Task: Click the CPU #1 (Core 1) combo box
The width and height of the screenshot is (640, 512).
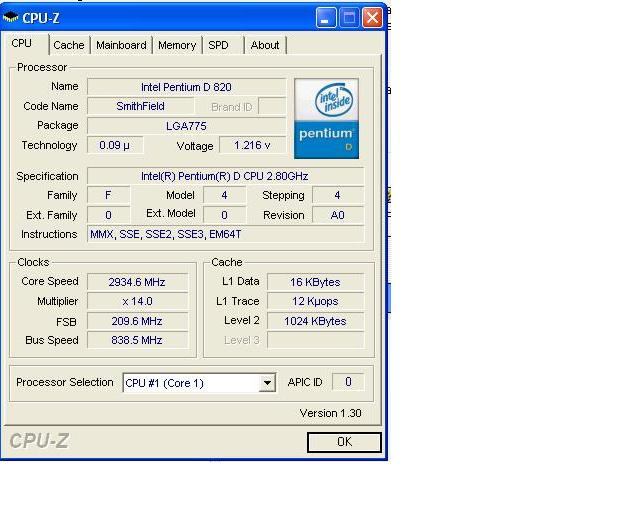Action: 199,383
